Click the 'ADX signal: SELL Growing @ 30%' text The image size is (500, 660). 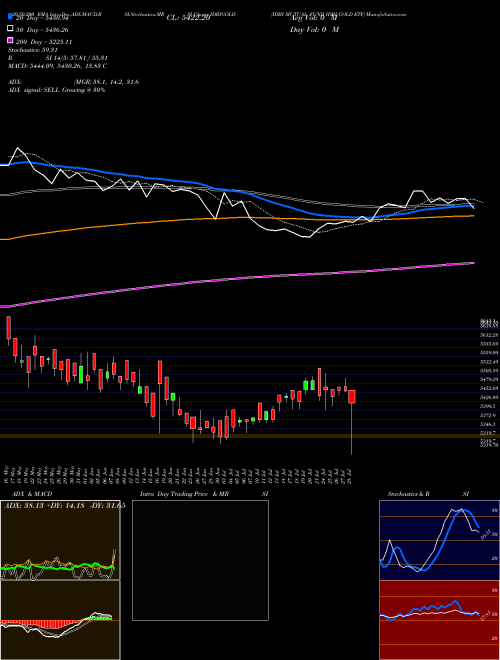pyautogui.click(x=56, y=90)
